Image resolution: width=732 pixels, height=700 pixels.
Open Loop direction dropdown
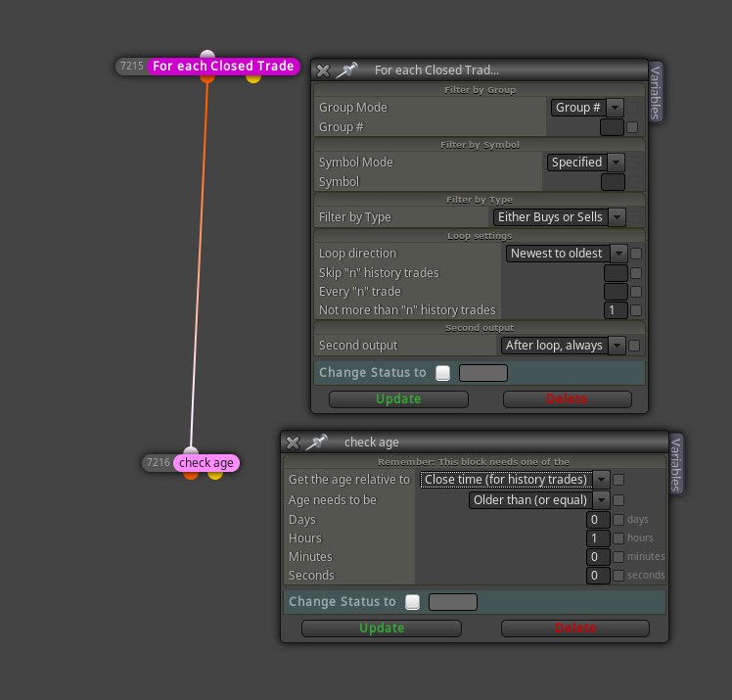click(x=567, y=254)
